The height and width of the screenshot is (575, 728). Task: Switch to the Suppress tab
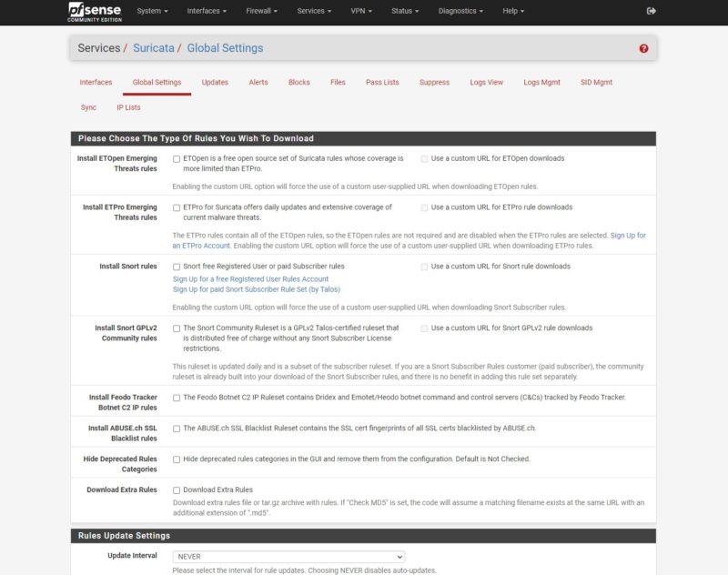(x=435, y=82)
